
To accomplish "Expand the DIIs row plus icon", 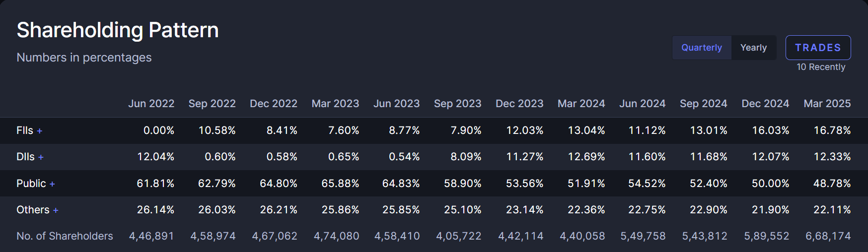I will click(41, 157).
